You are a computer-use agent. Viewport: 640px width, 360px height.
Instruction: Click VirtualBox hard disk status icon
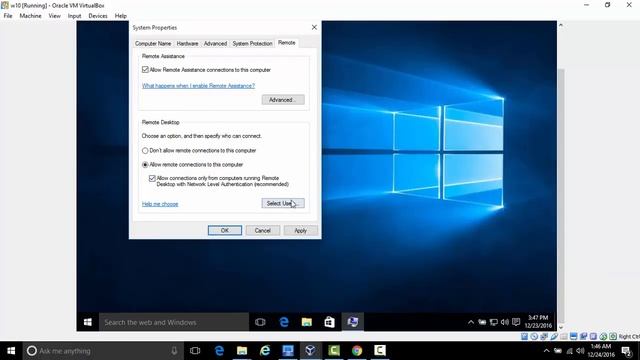(524, 336)
